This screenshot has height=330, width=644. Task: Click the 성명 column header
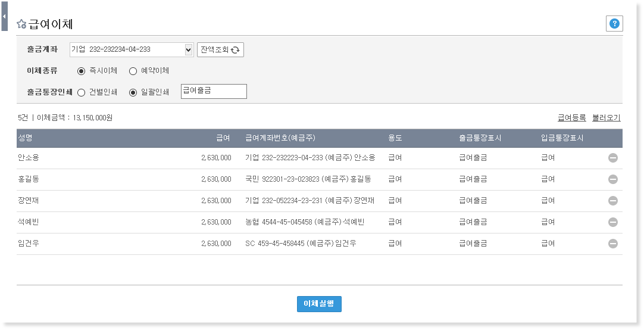pyautogui.click(x=25, y=138)
